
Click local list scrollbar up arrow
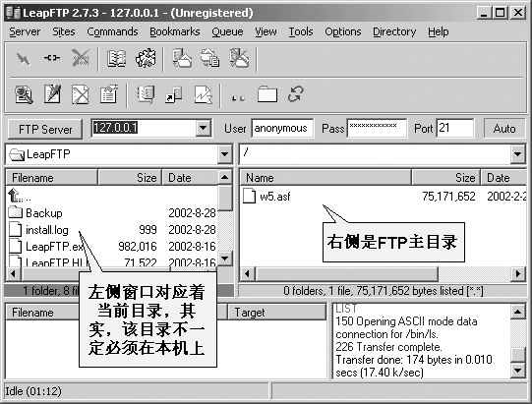pos(224,177)
